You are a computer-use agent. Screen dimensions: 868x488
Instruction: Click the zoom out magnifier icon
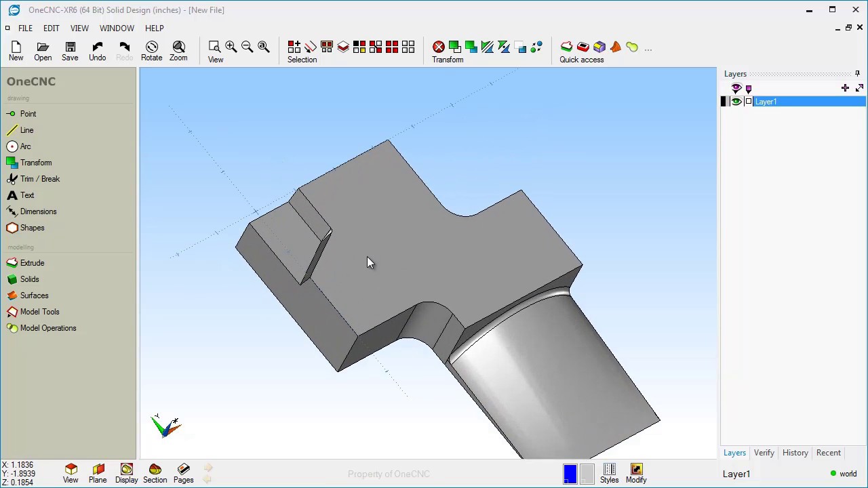[x=248, y=47]
